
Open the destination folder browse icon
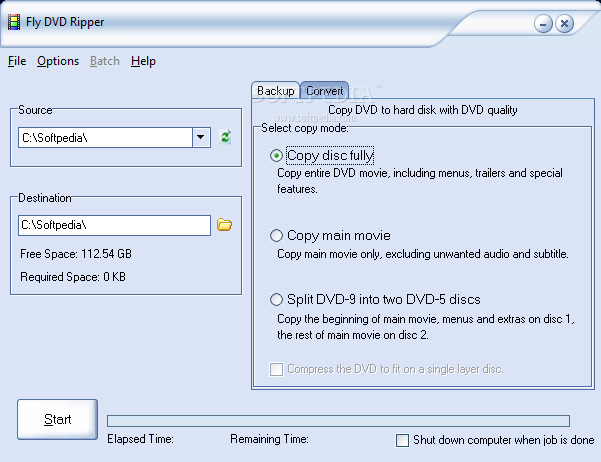pyautogui.click(x=224, y=225)
